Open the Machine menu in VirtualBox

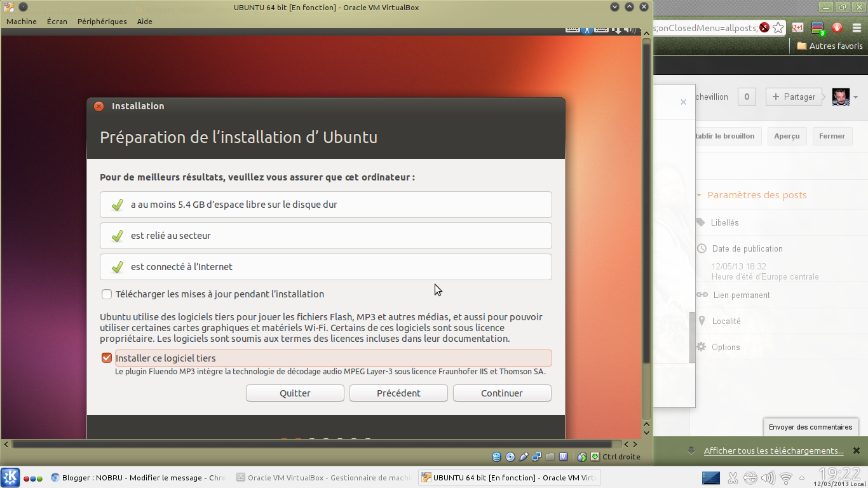(x=22, y=22)
